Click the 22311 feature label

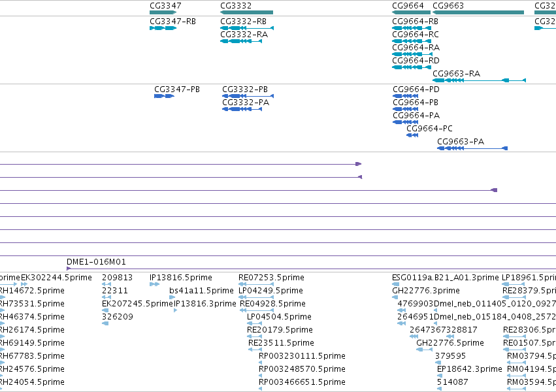(x=115, y=291)
